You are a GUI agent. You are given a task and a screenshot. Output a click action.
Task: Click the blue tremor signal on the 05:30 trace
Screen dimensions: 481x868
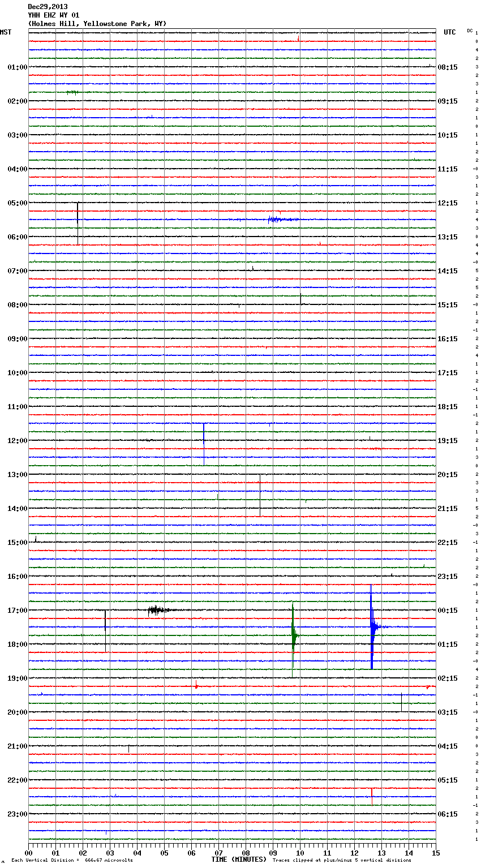pyautogui.click(x=283, y=220)
